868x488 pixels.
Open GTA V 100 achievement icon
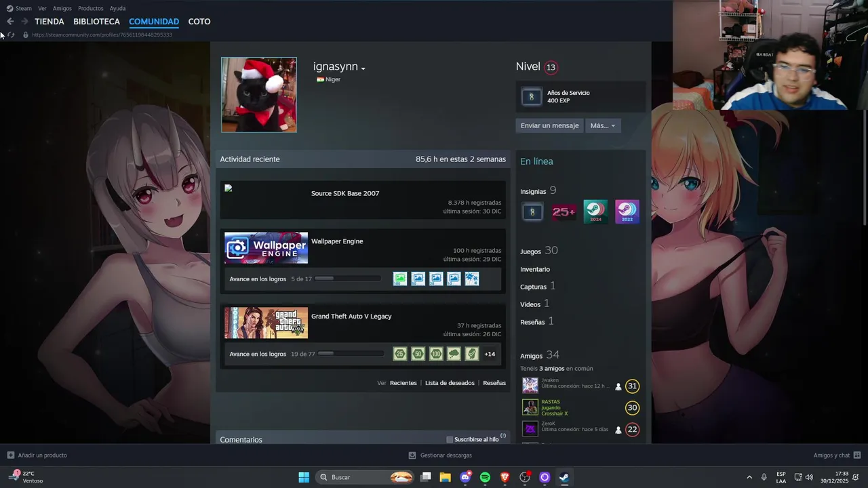(x=436, y=354)
